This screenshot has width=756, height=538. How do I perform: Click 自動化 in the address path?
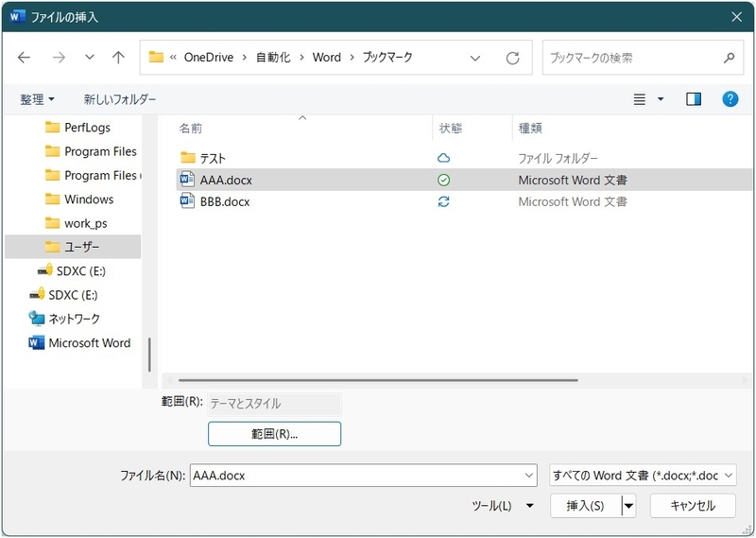point(273,58)
